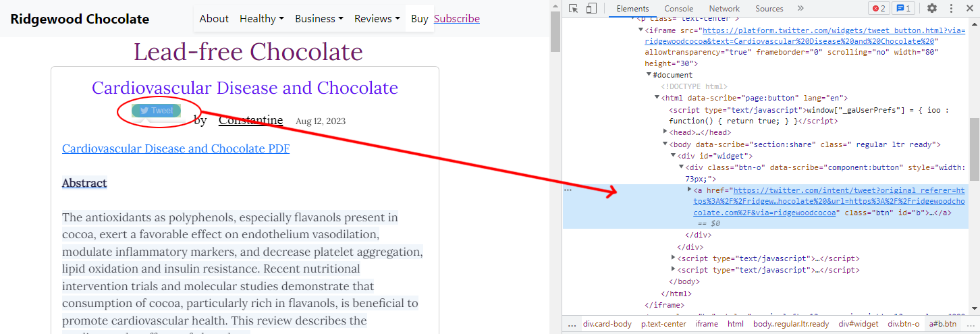
Task: Select the closing /body tag line
Action: tap(684, 281)
